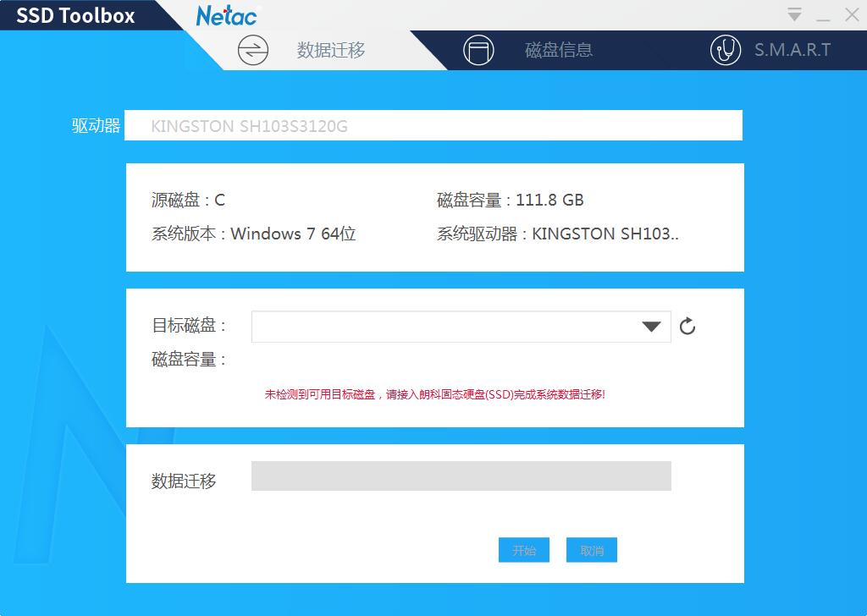Click the circular arrow icon next to 目标磁盘
867x616 pixels.
click(x=688, y=326)
